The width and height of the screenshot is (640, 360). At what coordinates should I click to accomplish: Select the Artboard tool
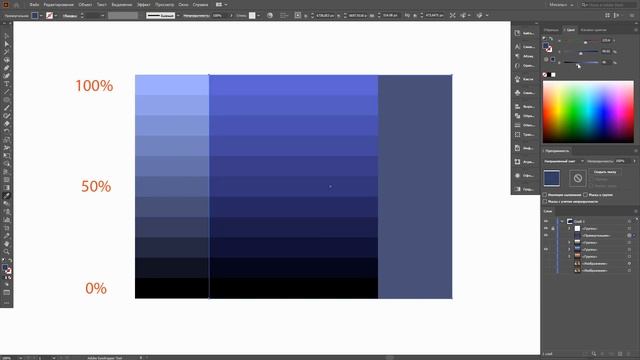pyautogui.click(x=7, y=228)
